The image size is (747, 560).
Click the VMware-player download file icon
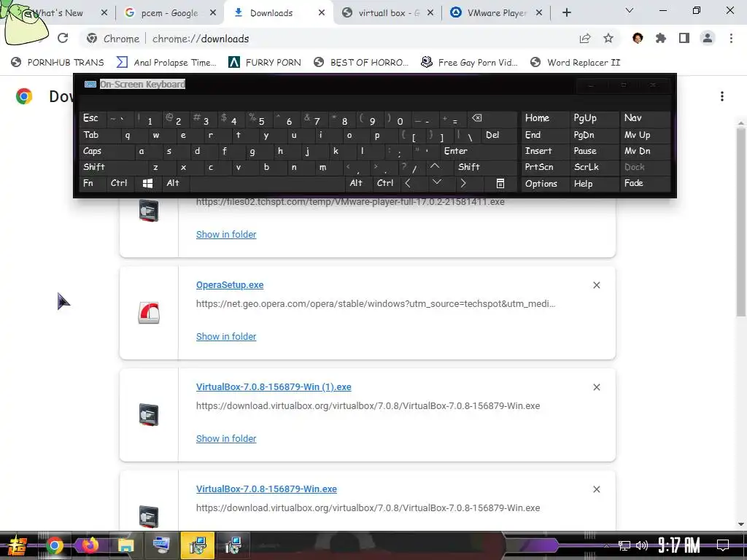pos(149,211)
